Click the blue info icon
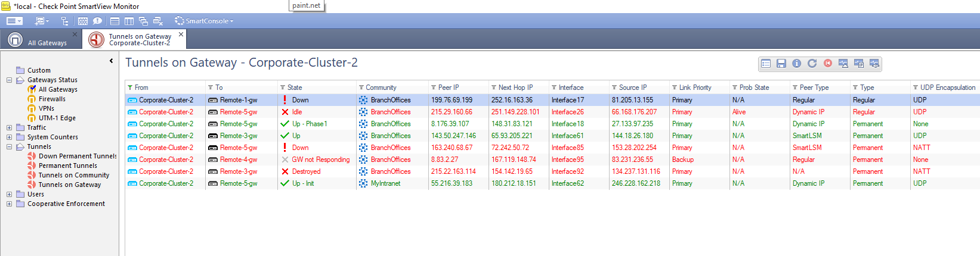Image resolution: width=980 pixels, height=256 pixels. [797, 64]
